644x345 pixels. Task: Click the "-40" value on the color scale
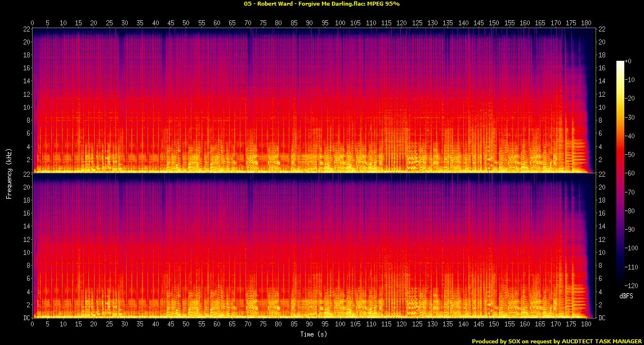[630, 136]
